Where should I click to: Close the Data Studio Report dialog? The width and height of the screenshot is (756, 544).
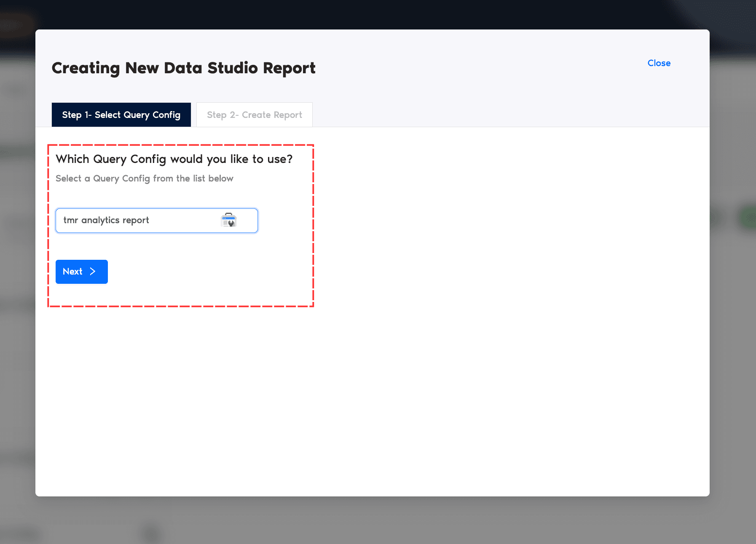click(659, 63)
